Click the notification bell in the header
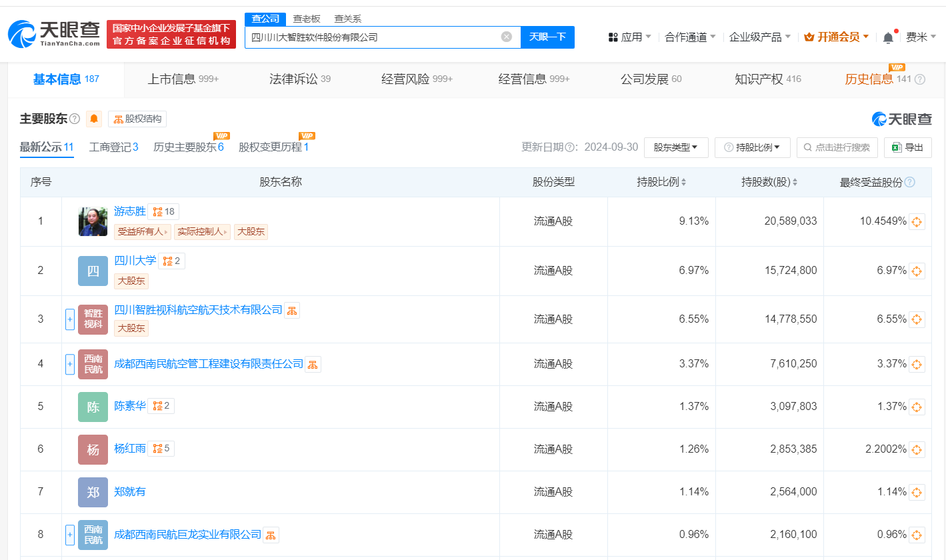The width and height of the screenshot is (946, 560). (888, 37)
